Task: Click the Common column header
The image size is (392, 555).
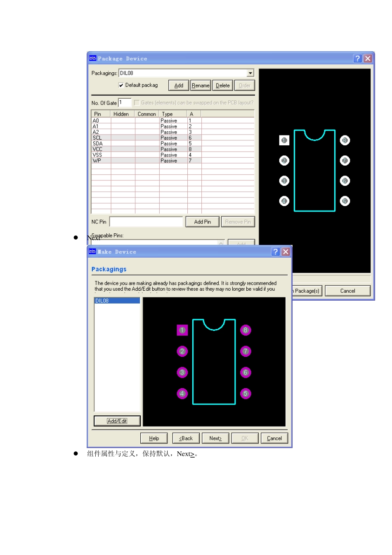Action: coord(147,114)
